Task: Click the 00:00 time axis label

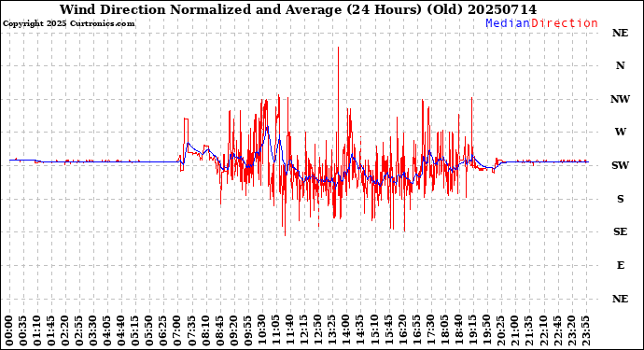Action: [9, 330]
